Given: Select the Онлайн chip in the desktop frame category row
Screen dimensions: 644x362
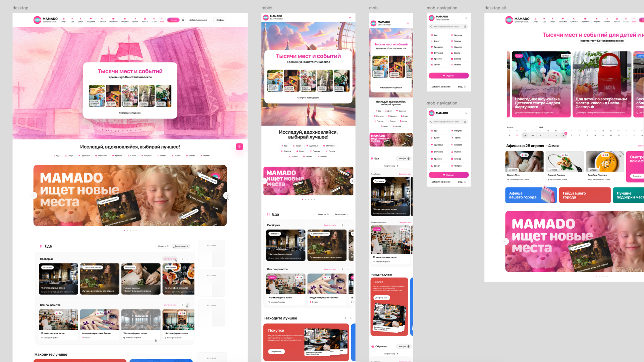Looking at the screenshot, I should [205, 156].
